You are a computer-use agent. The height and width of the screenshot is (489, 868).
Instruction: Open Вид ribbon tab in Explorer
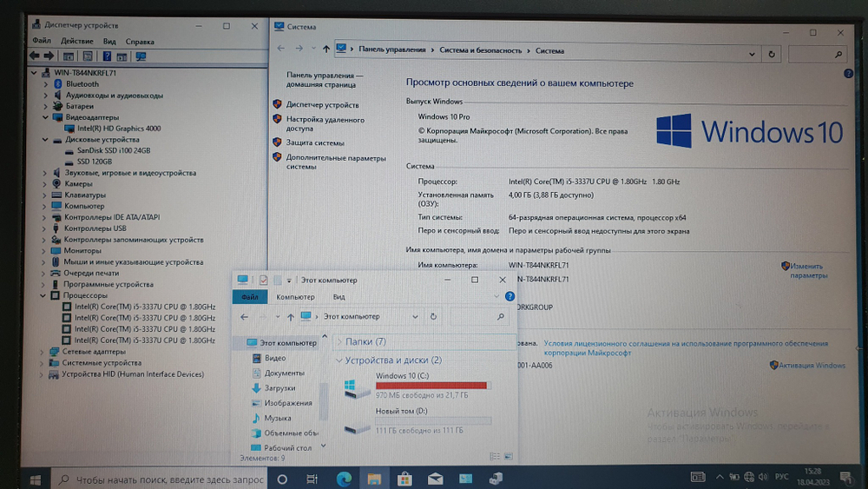click(x=339, y=297)
